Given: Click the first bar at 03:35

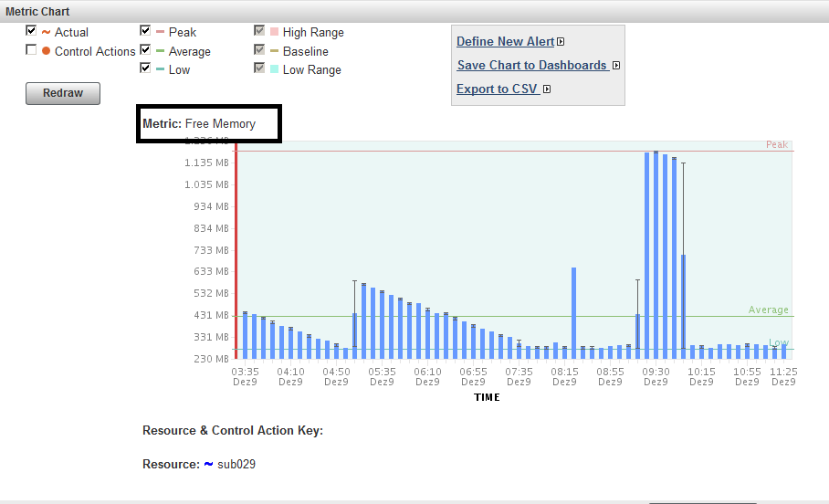Looking at the screenshot, I should (245, 335).
